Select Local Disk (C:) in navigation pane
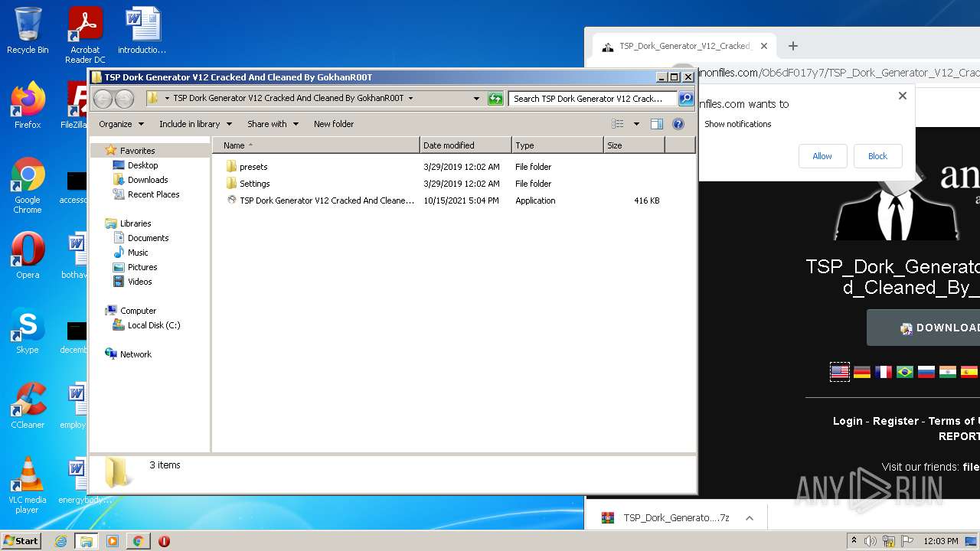This screenshot has width=980, height=551. [x=154, y=325]
